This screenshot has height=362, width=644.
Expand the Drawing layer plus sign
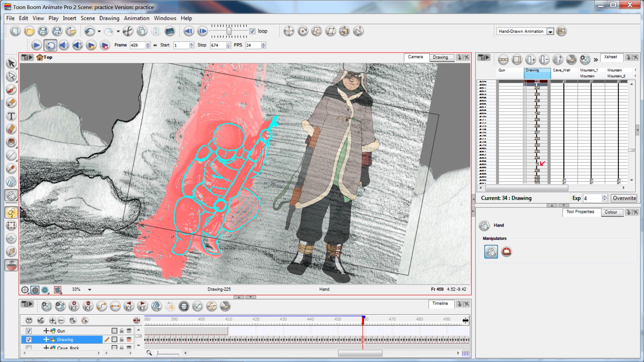click(46, 340)
